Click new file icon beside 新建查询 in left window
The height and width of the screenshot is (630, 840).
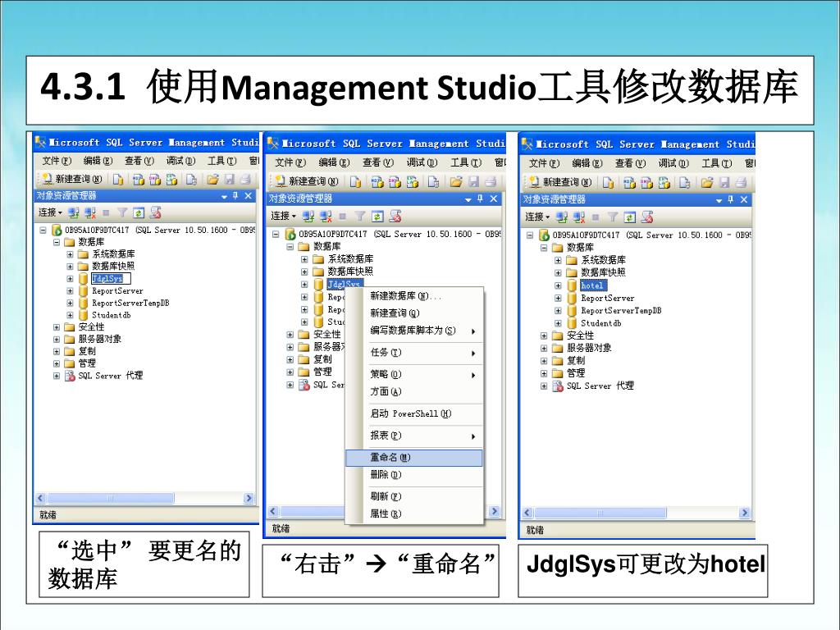point(118,180)
